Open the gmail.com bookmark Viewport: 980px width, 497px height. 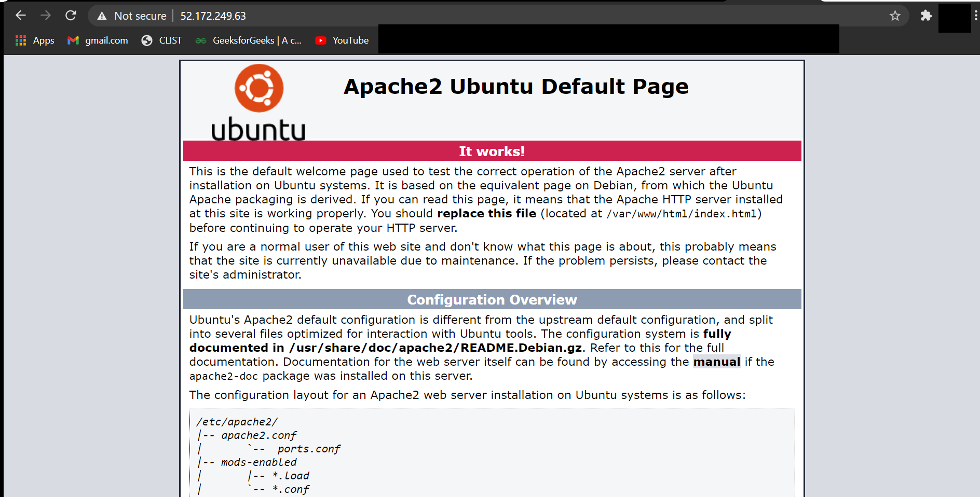tap(98, 40)
